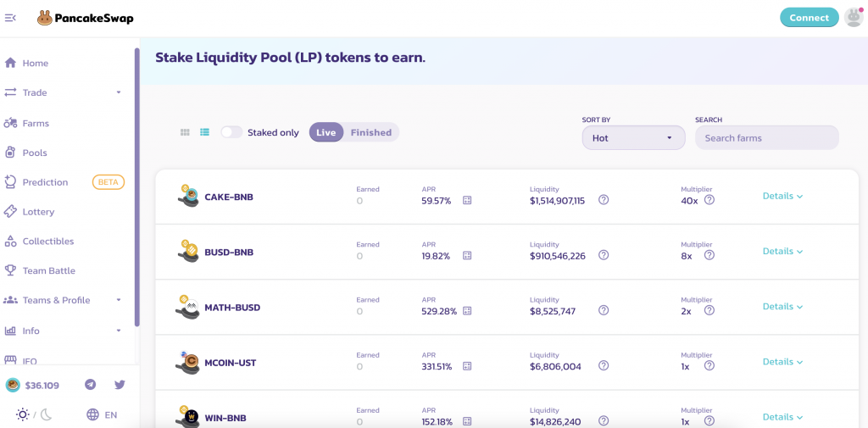Image resolution: width=868 pixels, height=428 pixels.
Task: Expand Details for MATH-BUSD
Action: pos(782,307)
